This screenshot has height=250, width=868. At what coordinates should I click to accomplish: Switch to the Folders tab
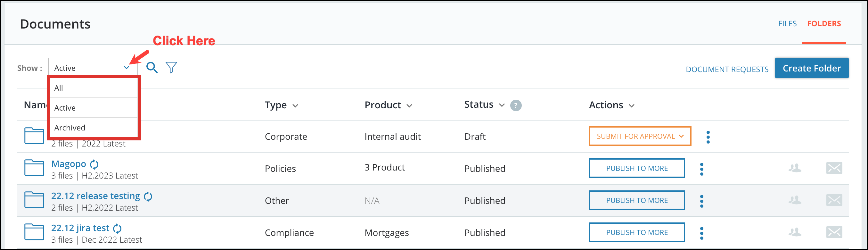tap(824, 24)
